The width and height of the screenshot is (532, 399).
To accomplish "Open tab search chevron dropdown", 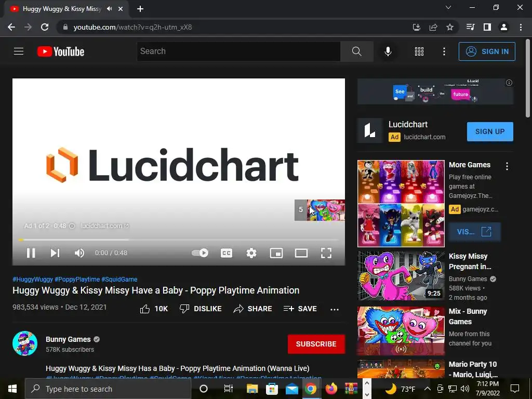I will [x=448, y=7].
